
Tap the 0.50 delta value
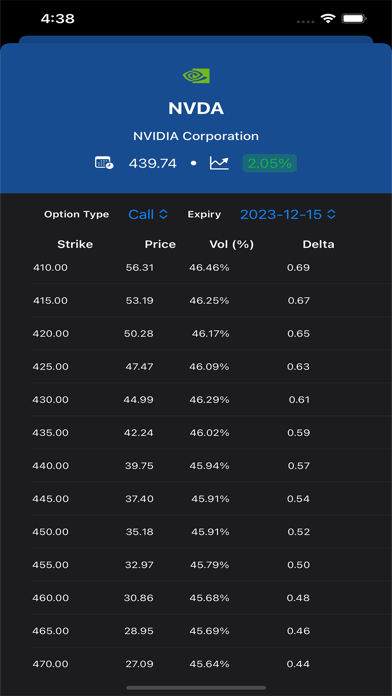coord(298,565)
